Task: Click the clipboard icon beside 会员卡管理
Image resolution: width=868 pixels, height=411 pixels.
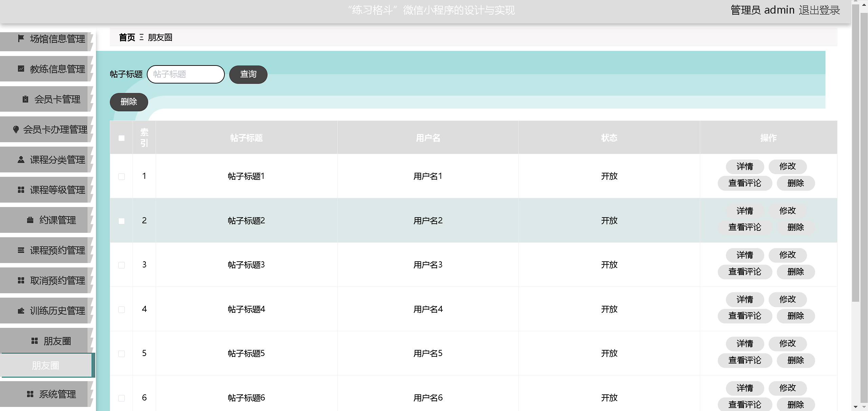Action: point(25,99)
